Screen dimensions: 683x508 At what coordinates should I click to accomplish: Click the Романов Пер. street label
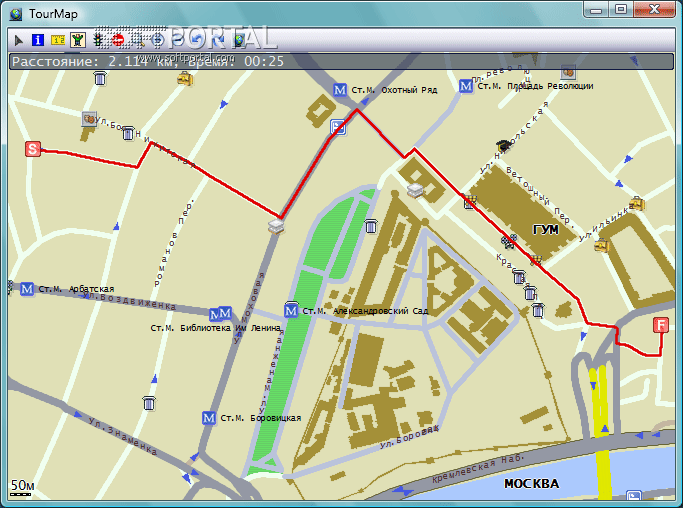click(x=173, y=244)
